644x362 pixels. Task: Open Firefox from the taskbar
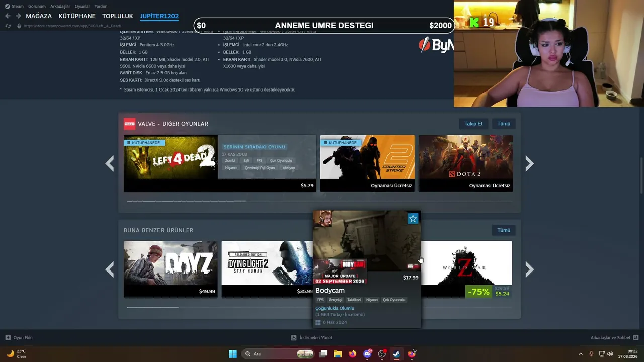[352, 354]
